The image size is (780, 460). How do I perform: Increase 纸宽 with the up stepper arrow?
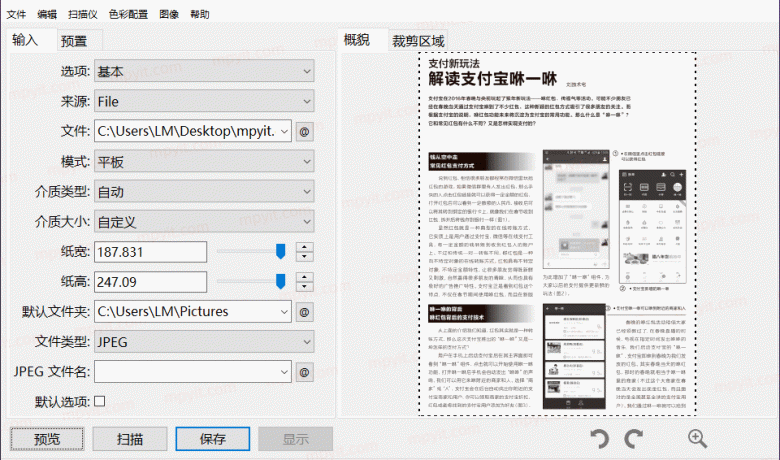304,247
